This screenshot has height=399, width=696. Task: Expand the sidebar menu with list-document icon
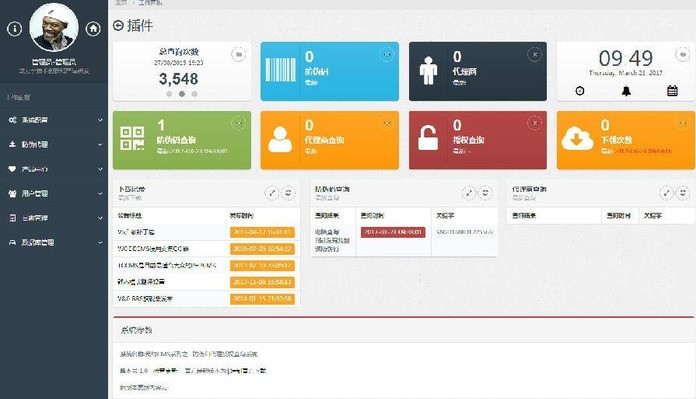tap(54, 218)
